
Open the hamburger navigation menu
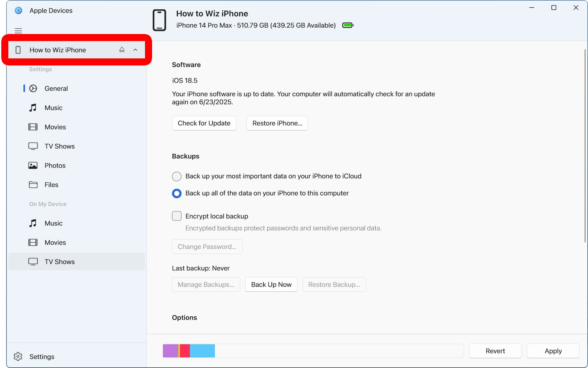point(18,31)
